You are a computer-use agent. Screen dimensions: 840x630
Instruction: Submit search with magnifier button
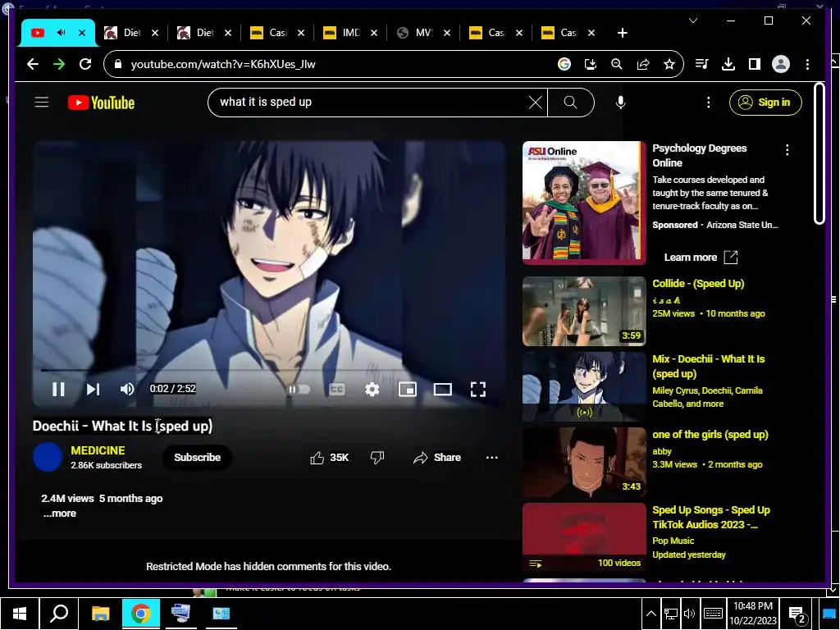tap(571, 102)
